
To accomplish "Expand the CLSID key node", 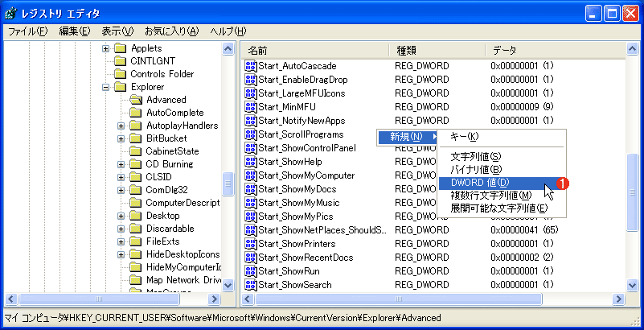I will (121, 177).
